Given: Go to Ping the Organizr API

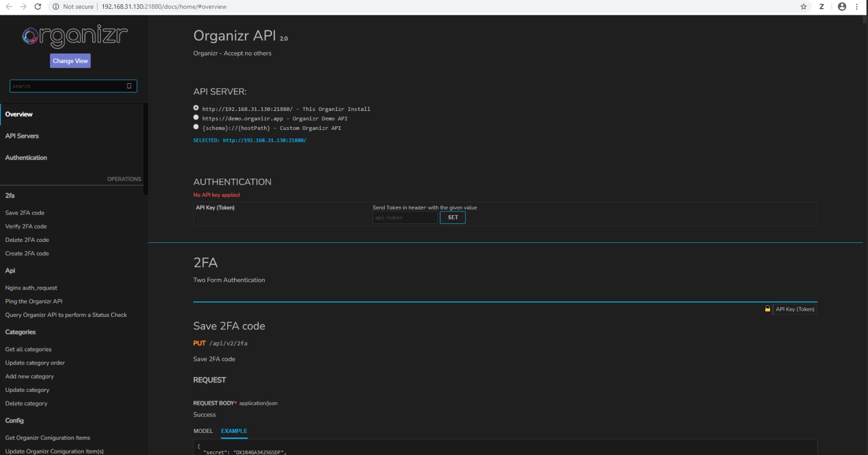Looking at the screenshot, I should pyautogui.click(x=34, y=301).
